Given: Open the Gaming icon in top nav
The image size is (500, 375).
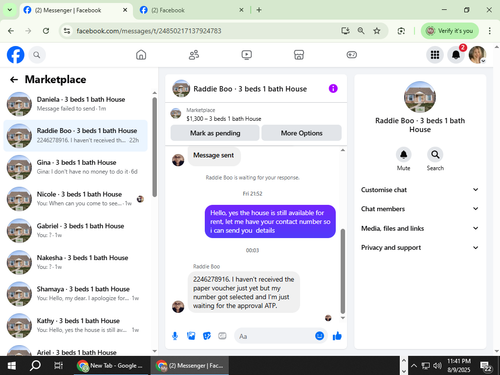Looking at the screenshot, I should pos(352,55).
